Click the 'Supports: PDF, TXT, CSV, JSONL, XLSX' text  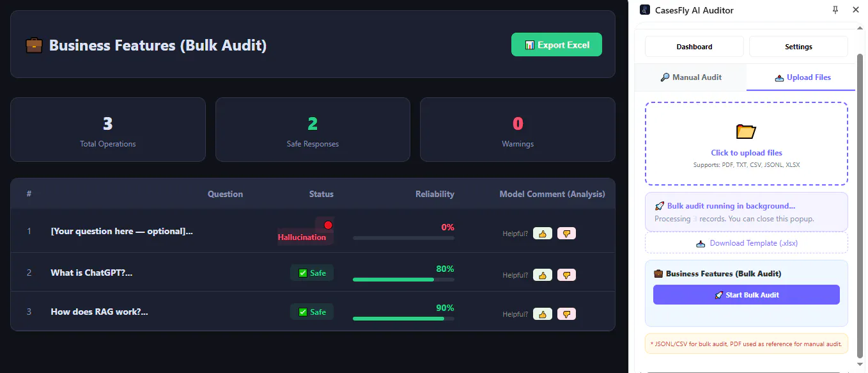pyautogui.click(x=747, y=165)
